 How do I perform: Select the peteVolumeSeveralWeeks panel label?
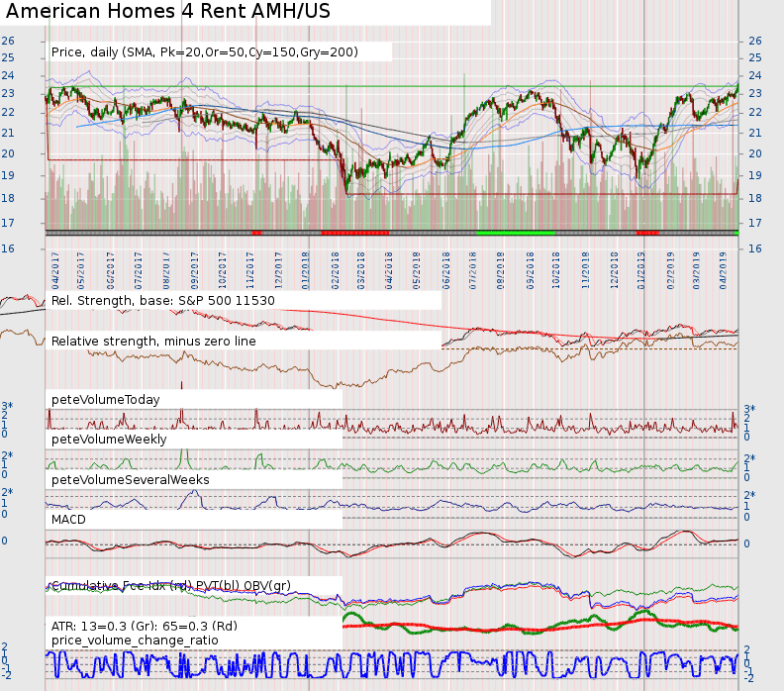(x=130, y=479)
